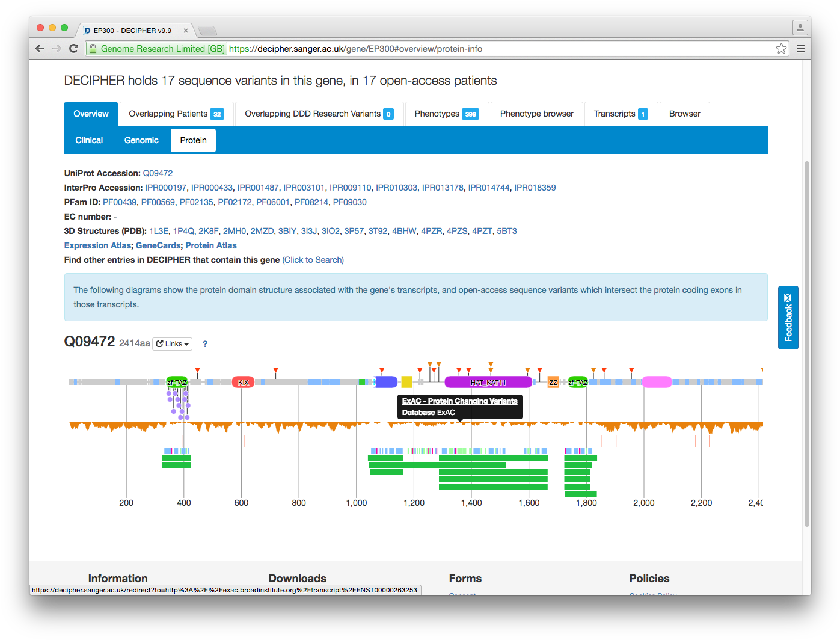Click the 'Click to Search' link

coord(313,260)
